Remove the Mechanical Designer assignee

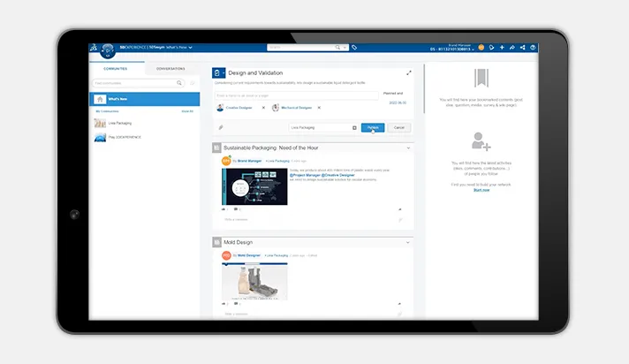[x=319, y=108]
